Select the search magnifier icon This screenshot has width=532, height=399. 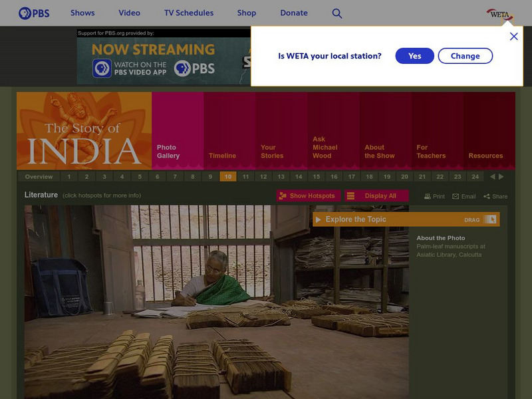[x=337, y=13]
